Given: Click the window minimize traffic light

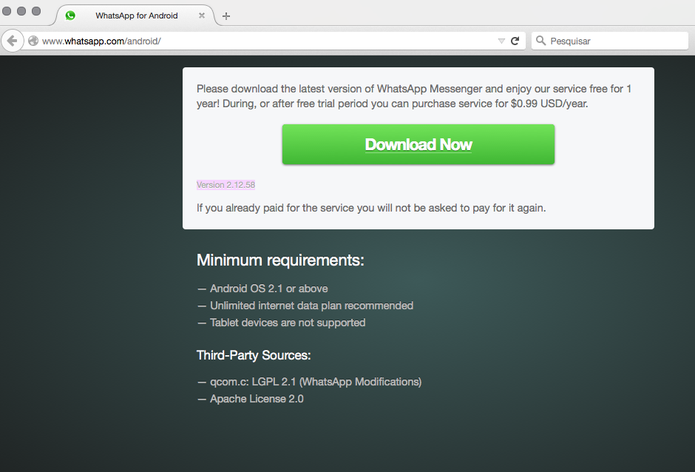Looking at the screenshot, I should [x=21, y=11].
